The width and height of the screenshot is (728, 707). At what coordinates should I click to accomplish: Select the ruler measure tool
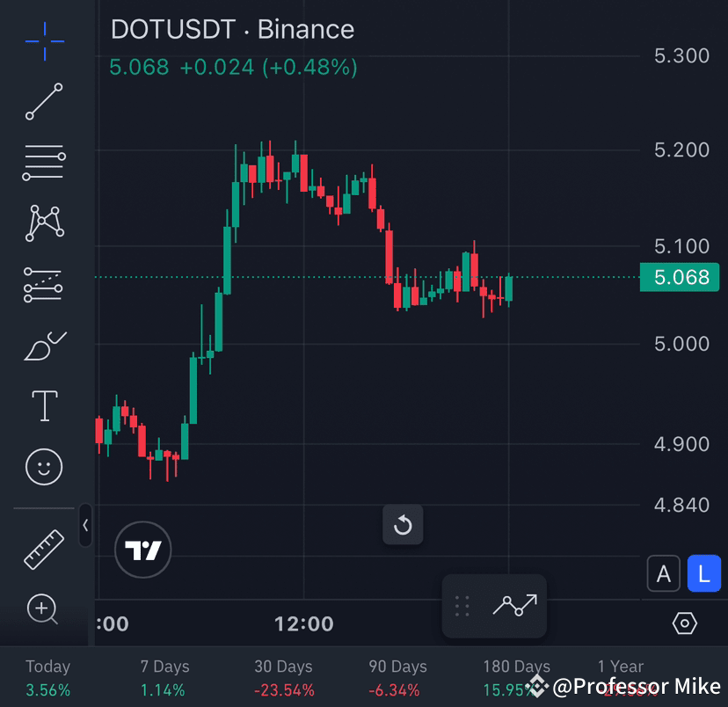[44, 547]
